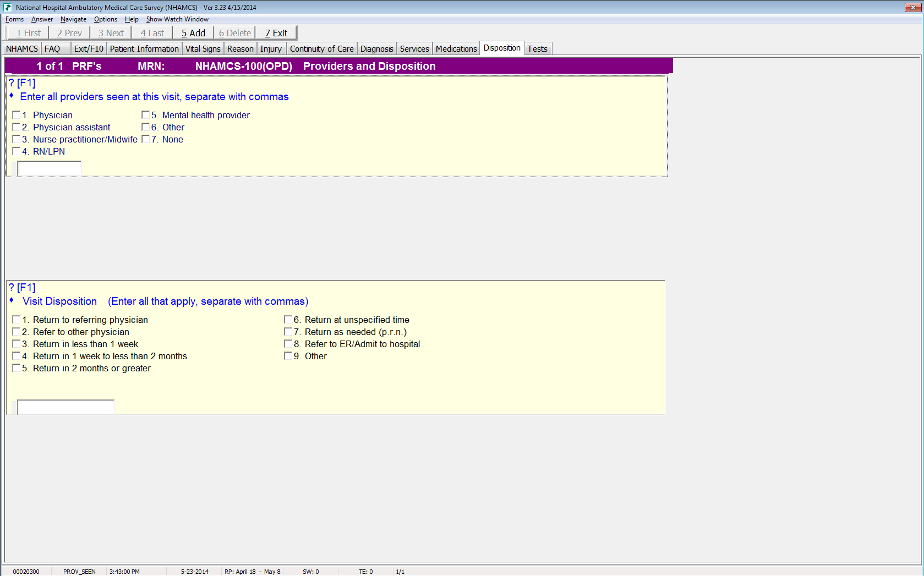Click the 3:43:00 PM time in status bar
Viewport: 924px width, 576px height.
(124, 572)
